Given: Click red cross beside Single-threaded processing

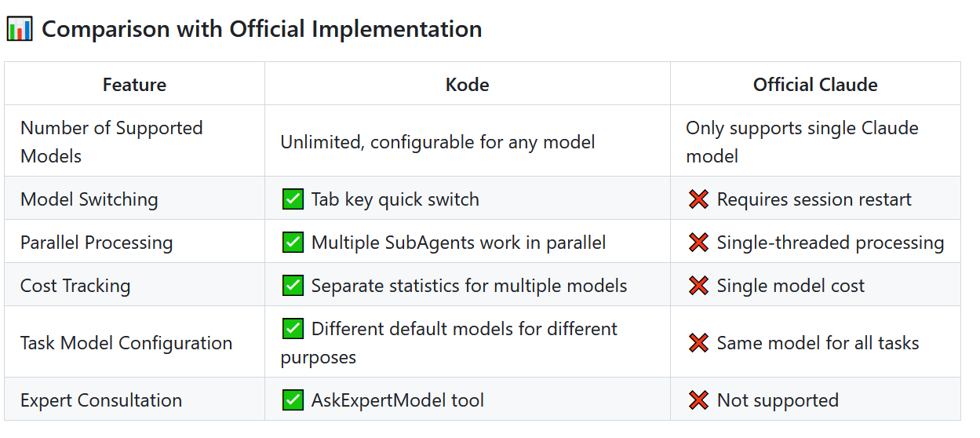Looking at the screenshot, I should point(698,243).
